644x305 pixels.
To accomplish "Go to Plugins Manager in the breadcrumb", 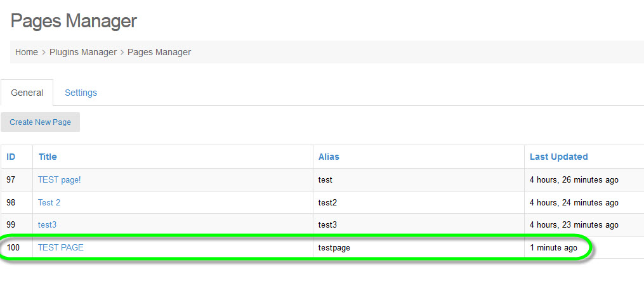I will (x=83, y=52).
